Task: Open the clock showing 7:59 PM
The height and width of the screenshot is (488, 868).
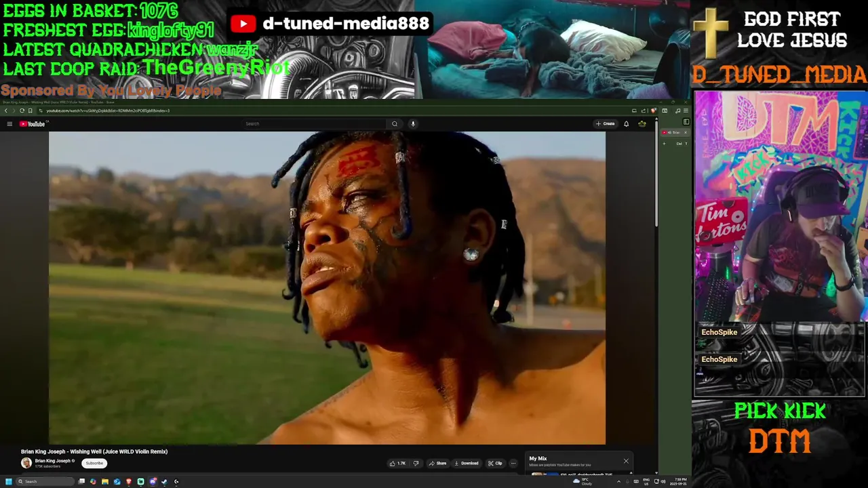Action: click(678, 482)
